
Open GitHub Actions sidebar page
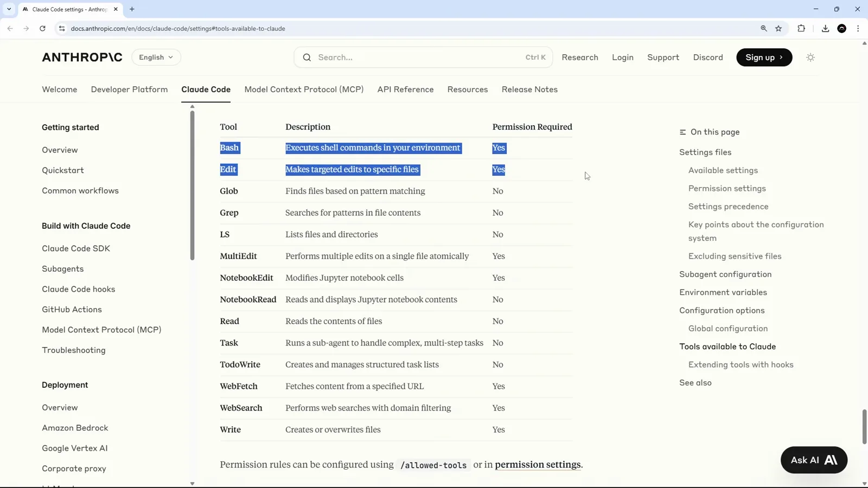click(72, 310)
